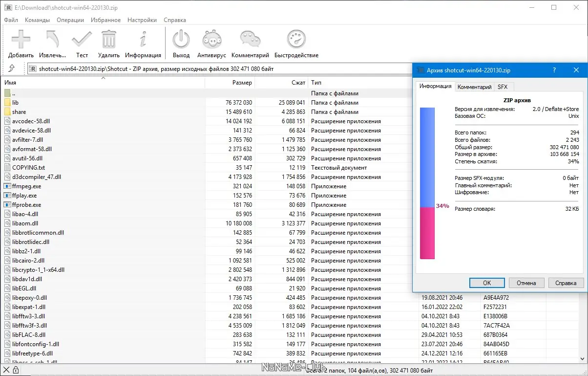The width and height of the screenshot is (588, 376).
Task: Open the Операции menu
Action: [x=70, y=20]
